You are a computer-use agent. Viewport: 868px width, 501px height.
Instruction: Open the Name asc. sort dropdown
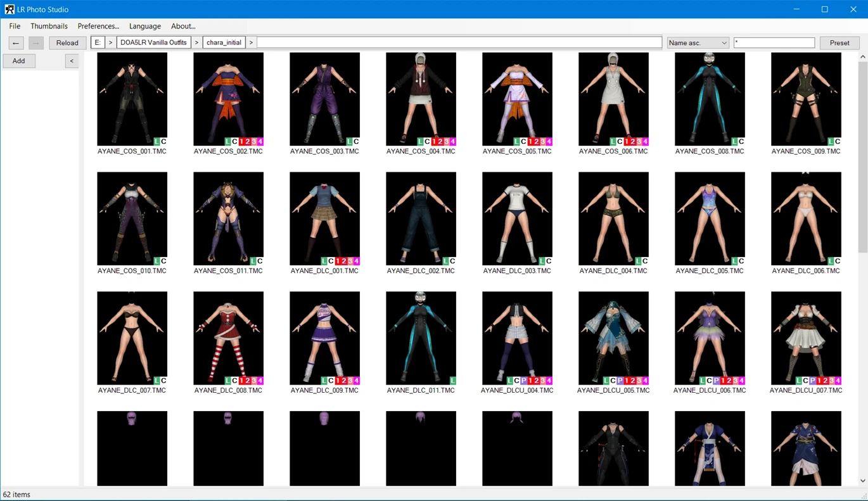coord(698,42)
